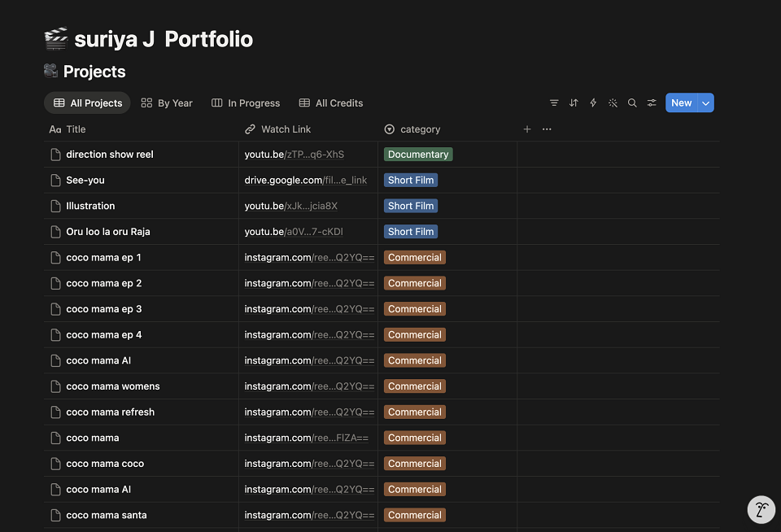The image size is (781, 532).
Task: Click Commercial tag in coco mama coco row
Action: (x=415, y=464)
